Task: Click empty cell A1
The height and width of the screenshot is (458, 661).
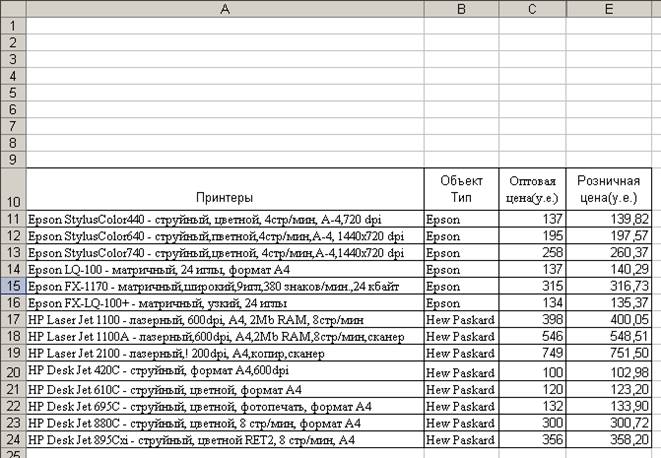Action: point(224,24)
